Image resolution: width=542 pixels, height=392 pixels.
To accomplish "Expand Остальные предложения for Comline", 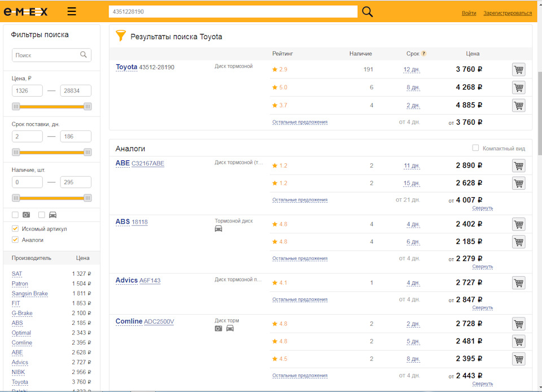I will tap(300, 376).
